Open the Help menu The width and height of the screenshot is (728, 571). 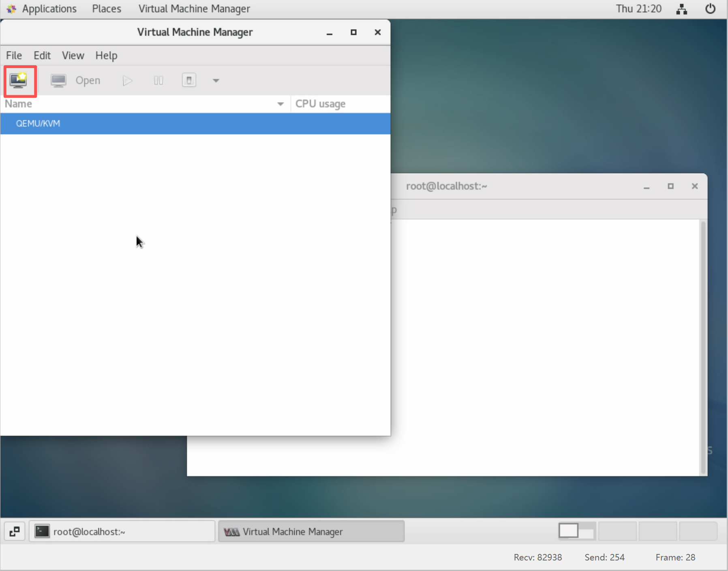point(106,56)
